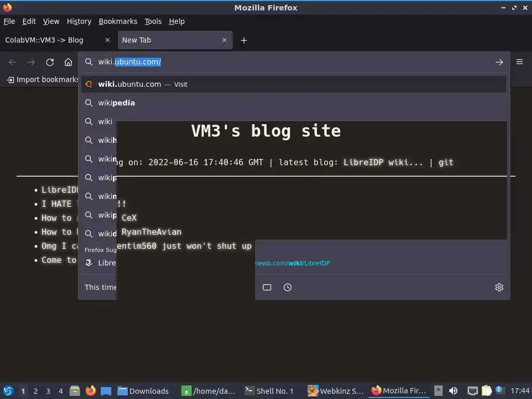The height and width of the screenshot is (399, 532).
Task: Click the LibreIDP wiki... latest blog link
Action: click(383, 163)
